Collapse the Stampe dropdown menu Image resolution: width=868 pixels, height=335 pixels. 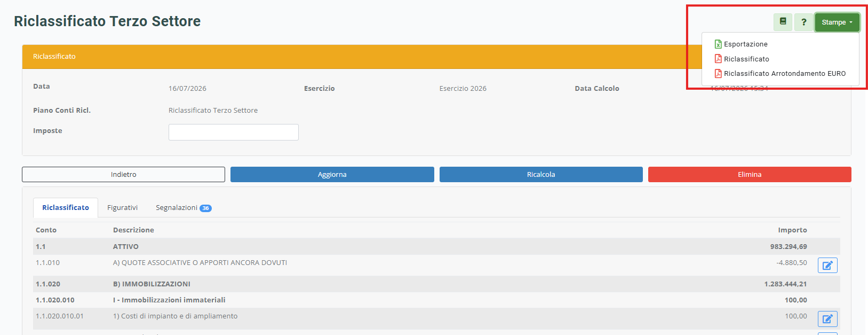[x=837, y=22]
